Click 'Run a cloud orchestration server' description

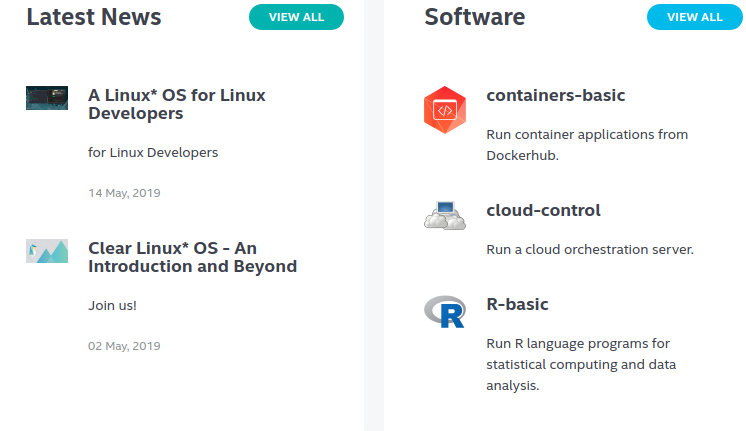click(589, 250)
